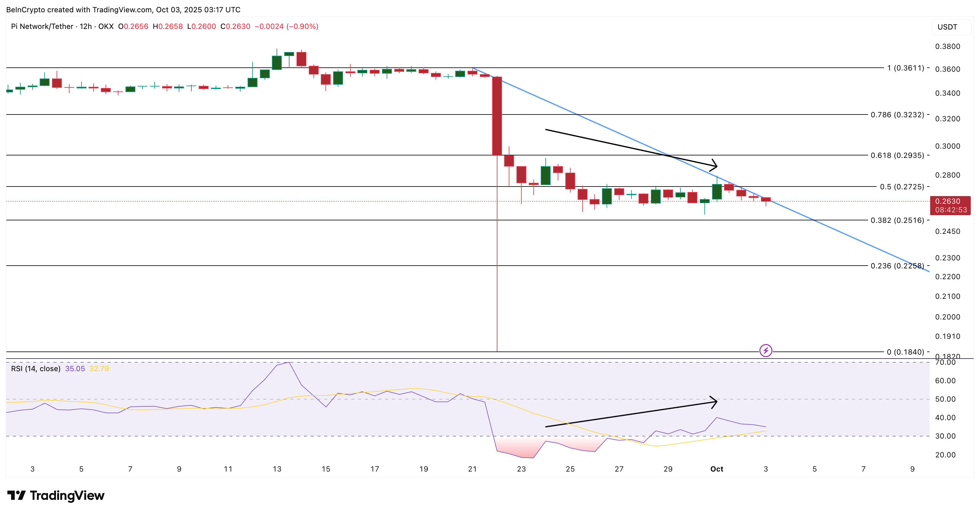This screenshot has height=514, width=980.
Task: Click the Oct label on the time axis
Action: coord(716,469)
